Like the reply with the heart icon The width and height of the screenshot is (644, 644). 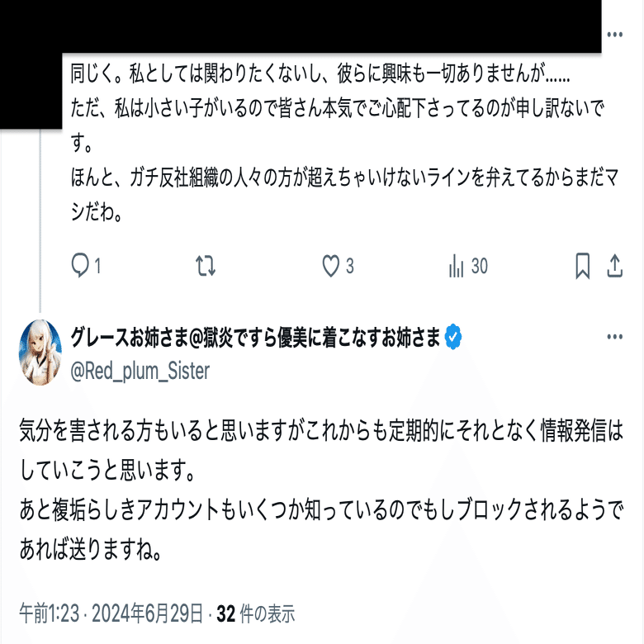click(330, 266)
